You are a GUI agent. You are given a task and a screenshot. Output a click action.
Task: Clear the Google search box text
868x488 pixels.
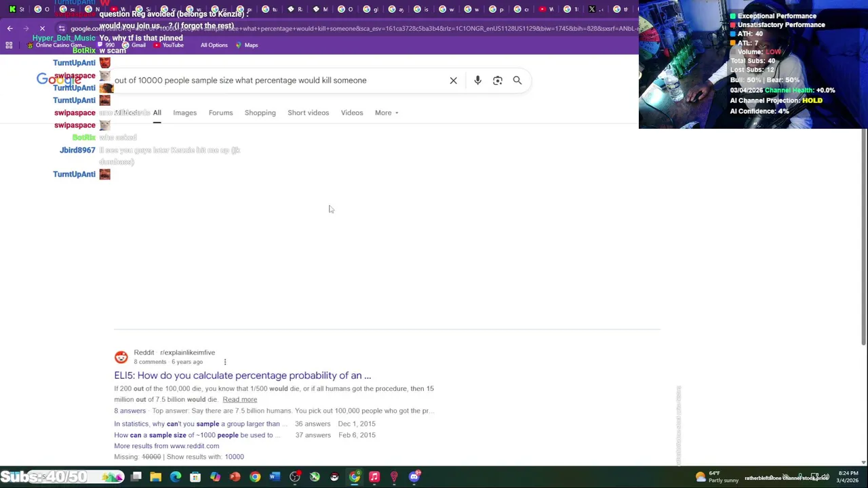point(453,81)
